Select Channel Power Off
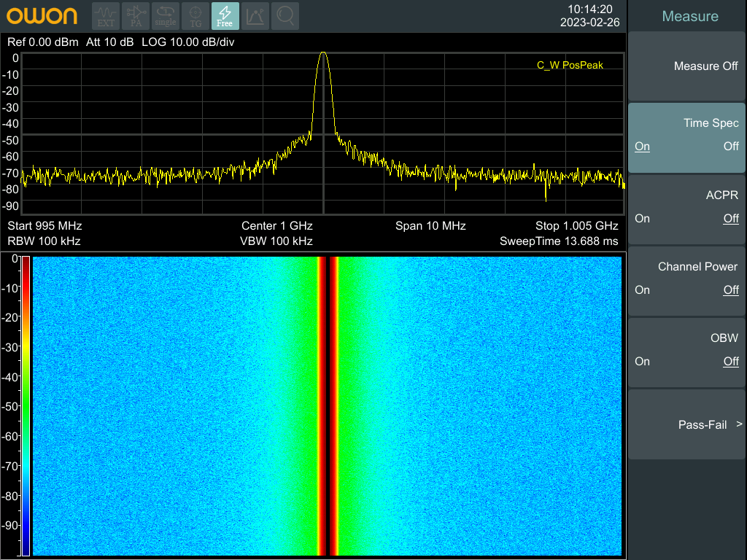Screen dimensions: 747x560 (x=731, y=290)
